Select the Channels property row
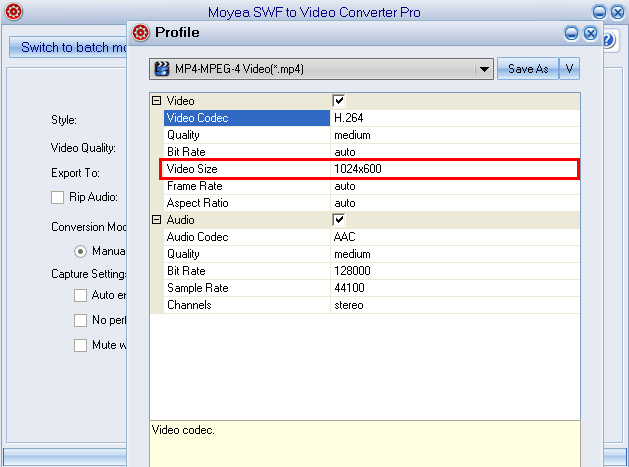The width and height of the screenshot is (629, 467). tap(371, 305)
